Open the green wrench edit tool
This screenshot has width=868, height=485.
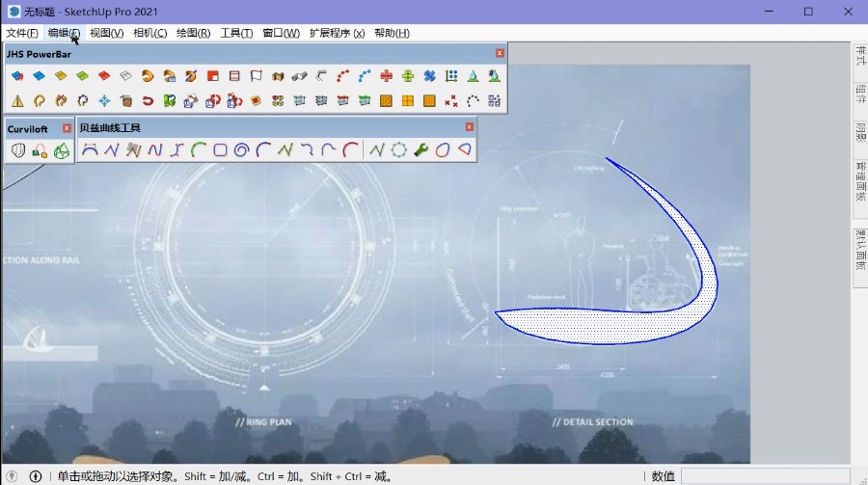(420, 149)
